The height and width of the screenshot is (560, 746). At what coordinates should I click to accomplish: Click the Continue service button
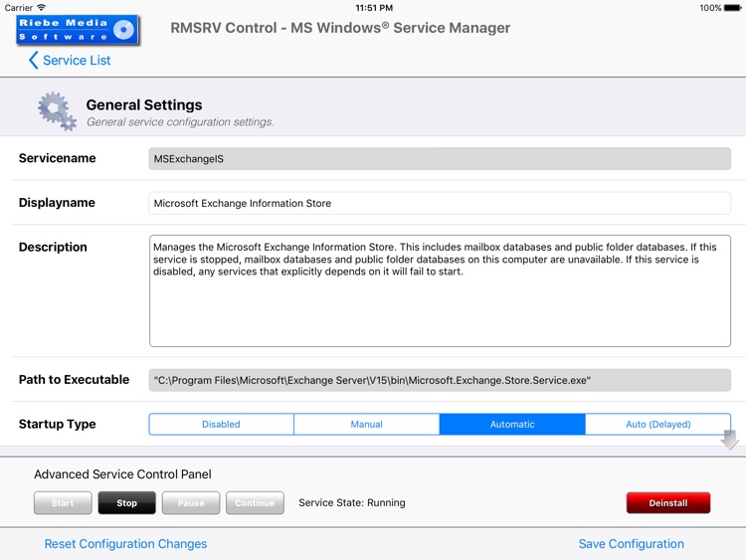[255, 503]
